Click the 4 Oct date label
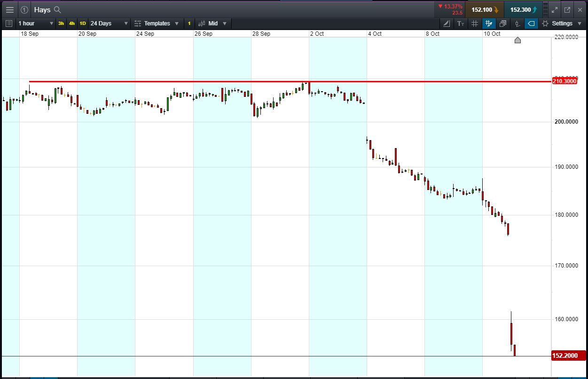The image size is (588, 379). [x=375, y=34]
